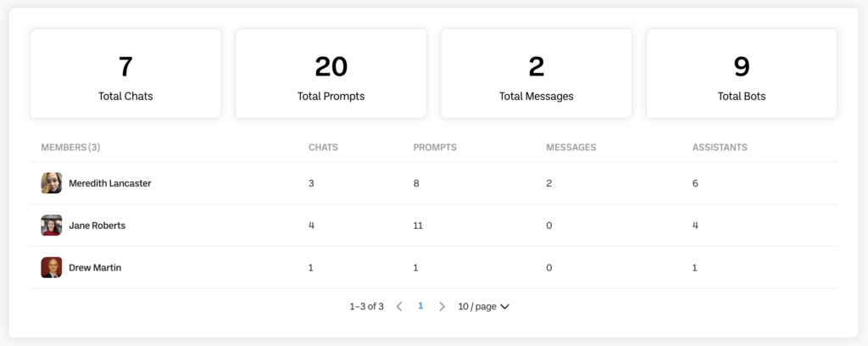Click Meredith Lancaster's avatar picture
The height and width of the screenshot is (346, 868).
point(51,183)
